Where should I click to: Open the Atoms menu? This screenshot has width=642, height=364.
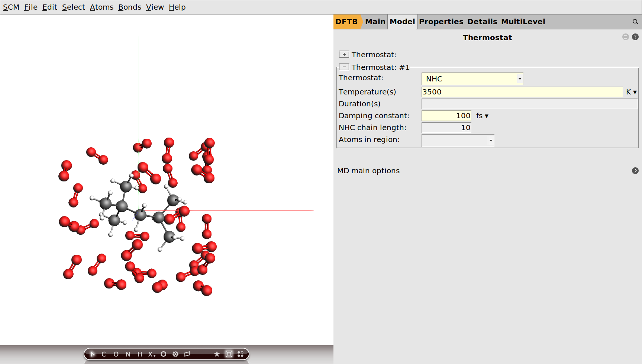tap(101, 7)
